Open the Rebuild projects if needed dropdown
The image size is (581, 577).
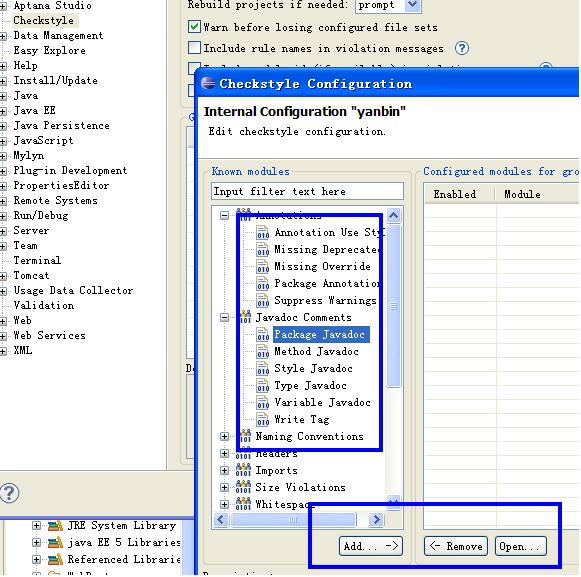(412, 5)
